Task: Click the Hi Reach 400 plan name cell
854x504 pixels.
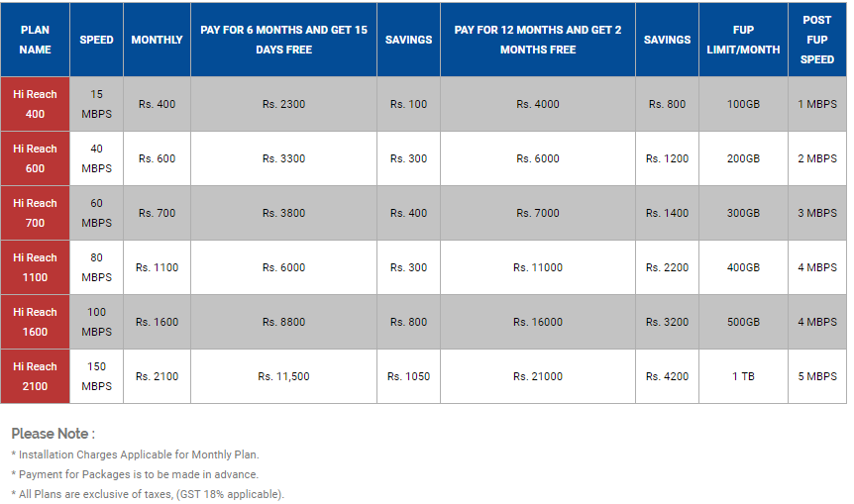Action: (35, 104)
